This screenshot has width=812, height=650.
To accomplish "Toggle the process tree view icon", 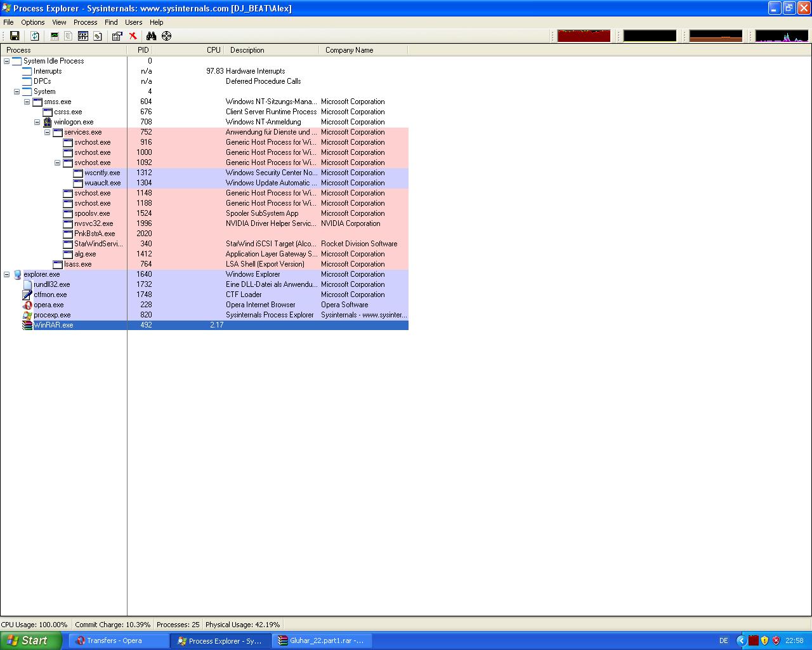I will (69, 36).
